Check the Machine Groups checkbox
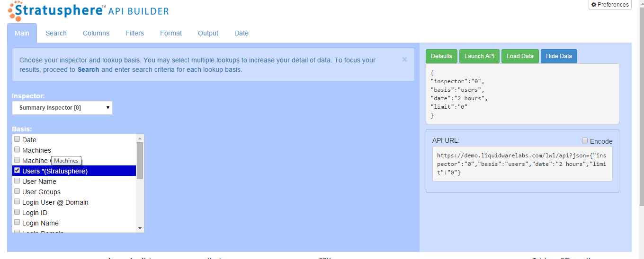The image size is (644, 259). (x=17, y=160)
